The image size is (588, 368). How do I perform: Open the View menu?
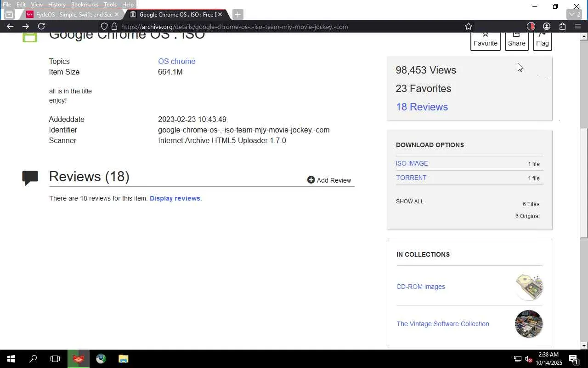[37, 5]
